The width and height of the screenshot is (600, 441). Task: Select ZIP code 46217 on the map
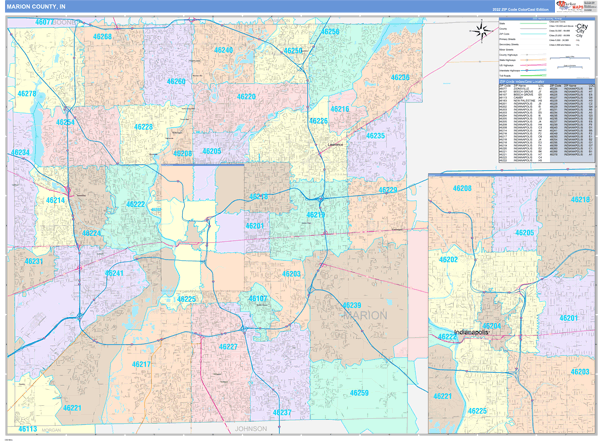tap(140, 364)
